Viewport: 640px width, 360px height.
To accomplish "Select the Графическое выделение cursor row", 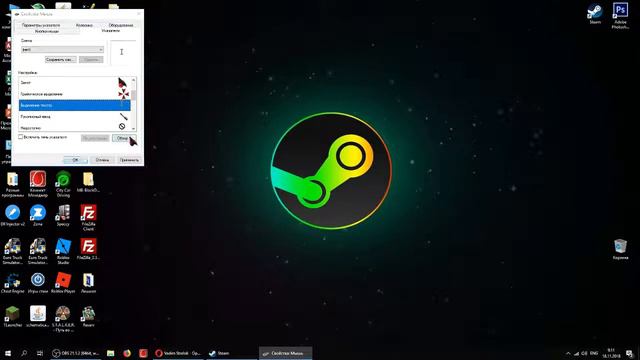I will point(75,94).
